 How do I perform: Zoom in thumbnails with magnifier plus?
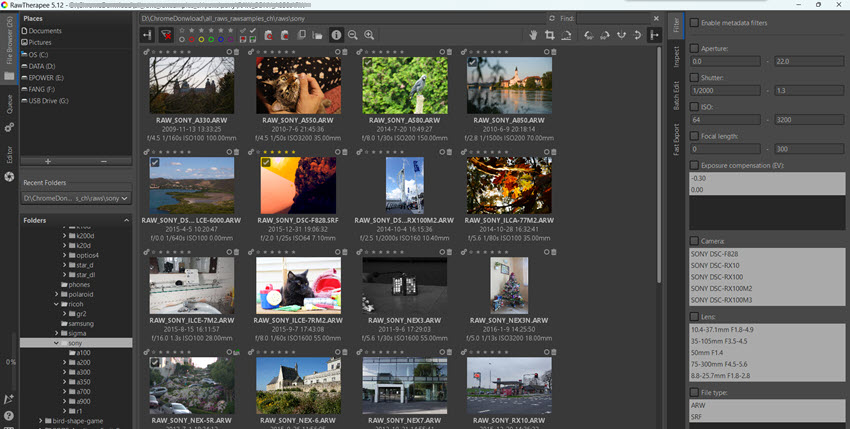pos(369,35)
